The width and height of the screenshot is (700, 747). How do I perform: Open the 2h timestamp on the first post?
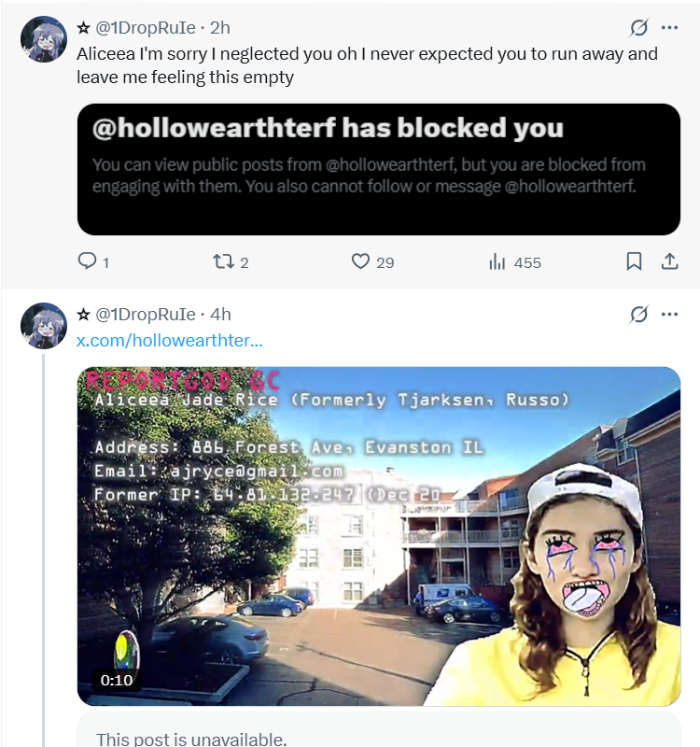(x=220, y=28)
